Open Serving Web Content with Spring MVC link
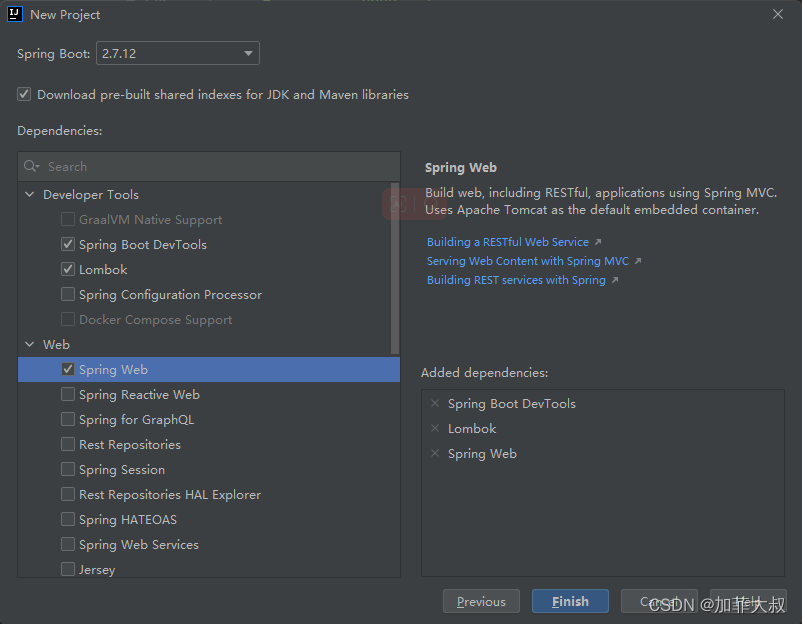The width and height of the screenshot is (802, 624). (528, 261)
